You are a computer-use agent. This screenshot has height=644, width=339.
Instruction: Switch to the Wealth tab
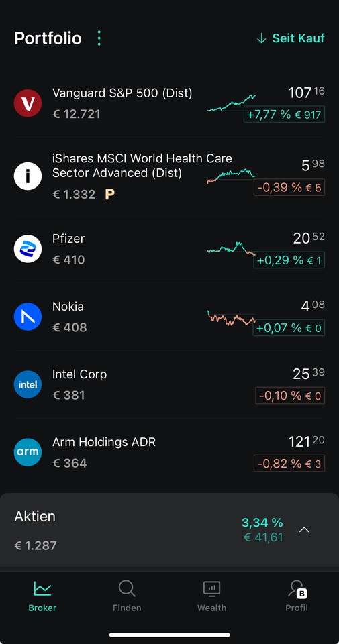click(x=211, y=596)
